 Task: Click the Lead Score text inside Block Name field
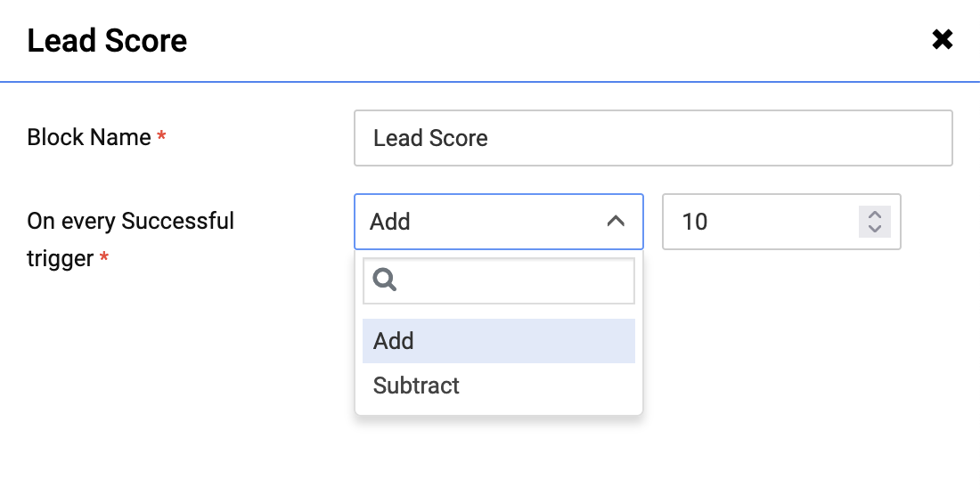point(430,138)
